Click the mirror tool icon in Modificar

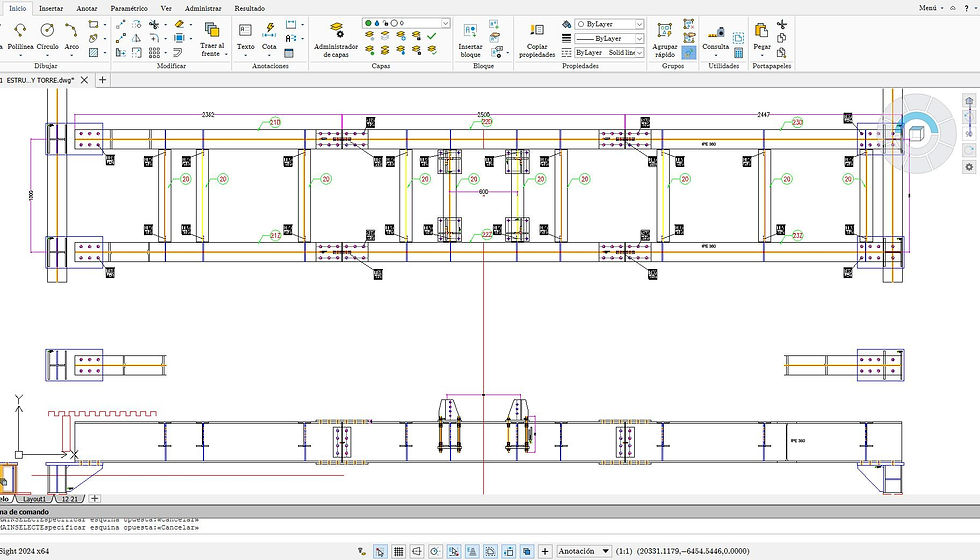point(136,39)
